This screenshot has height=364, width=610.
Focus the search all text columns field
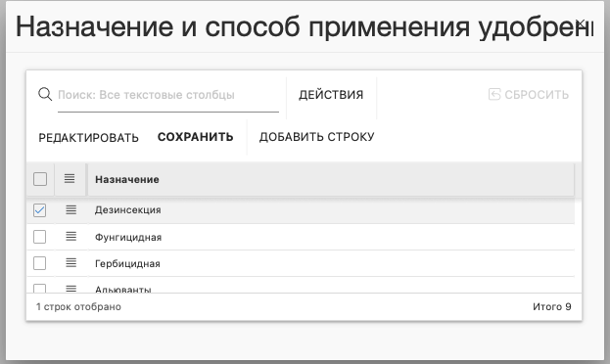pos(168,95)
